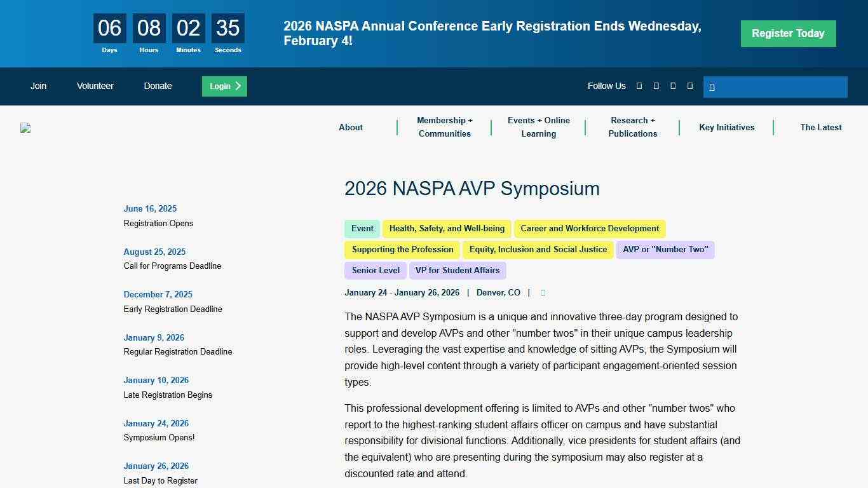Click the Register Today button
Screen dimensions: 868x488
coord(788,33)
